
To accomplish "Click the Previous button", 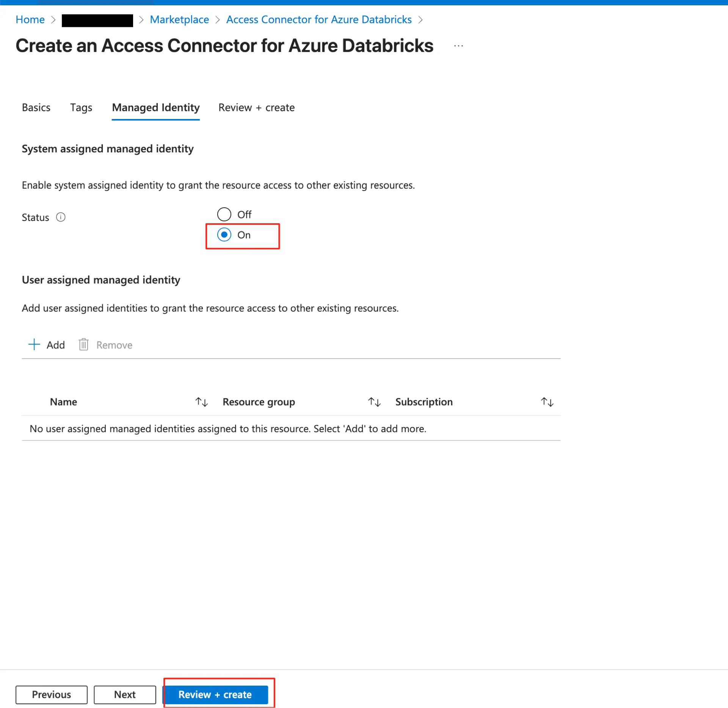I will point(52,694).
